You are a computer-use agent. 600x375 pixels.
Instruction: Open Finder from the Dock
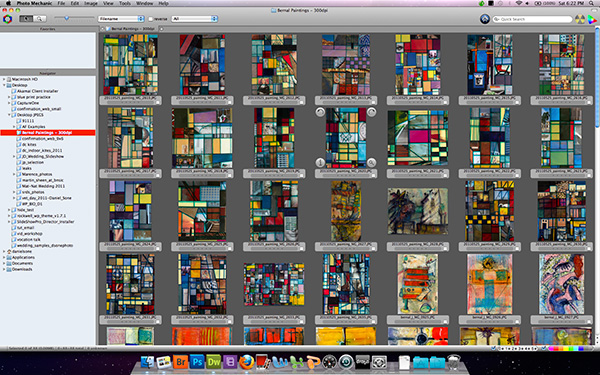147,362
